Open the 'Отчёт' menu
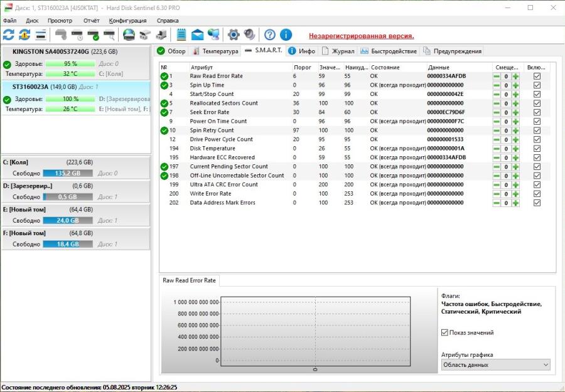Screen dimensions: 565x392 91,21
